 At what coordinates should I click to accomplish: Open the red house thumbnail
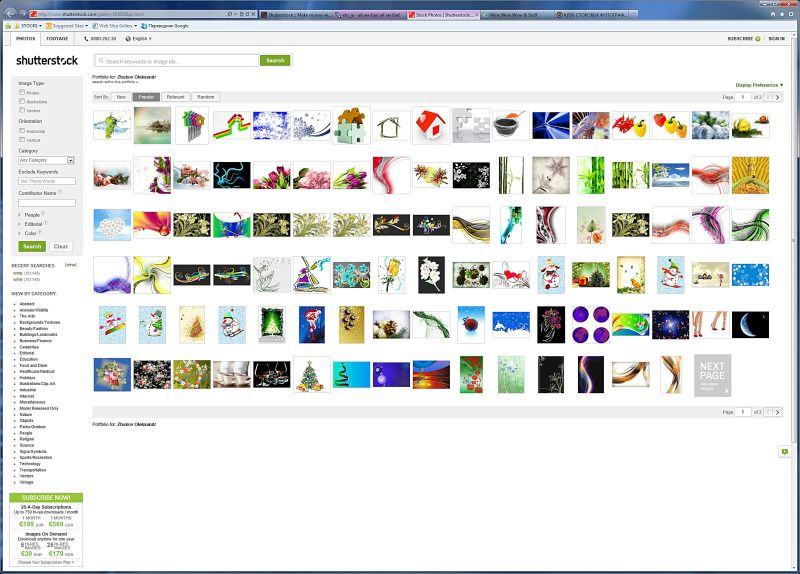431,126
